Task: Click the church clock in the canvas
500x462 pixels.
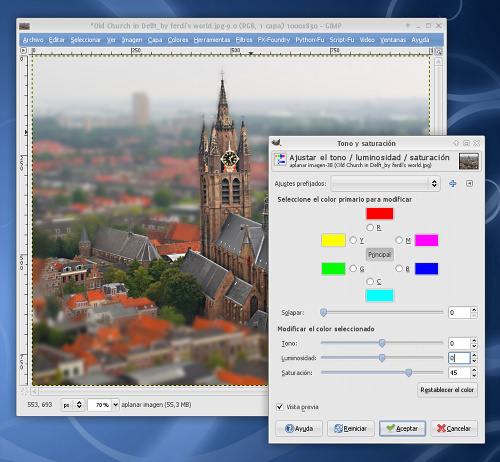Action: click(x=230, y=158)
